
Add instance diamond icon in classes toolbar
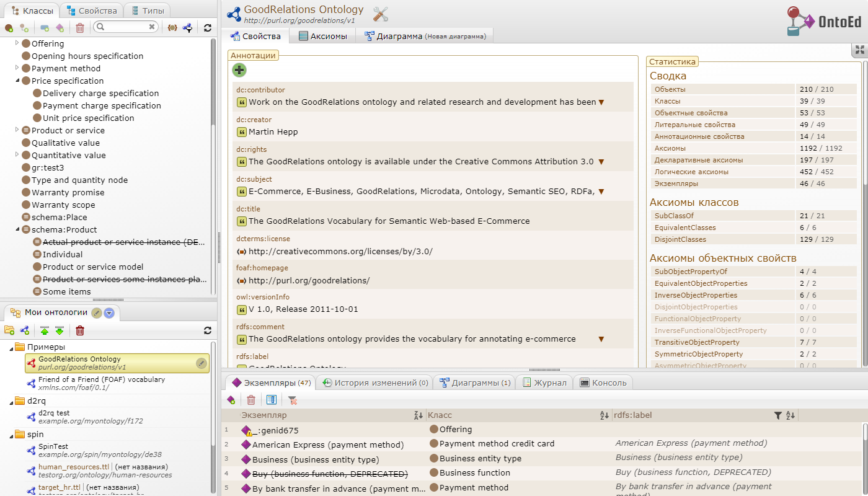(60, 28)
